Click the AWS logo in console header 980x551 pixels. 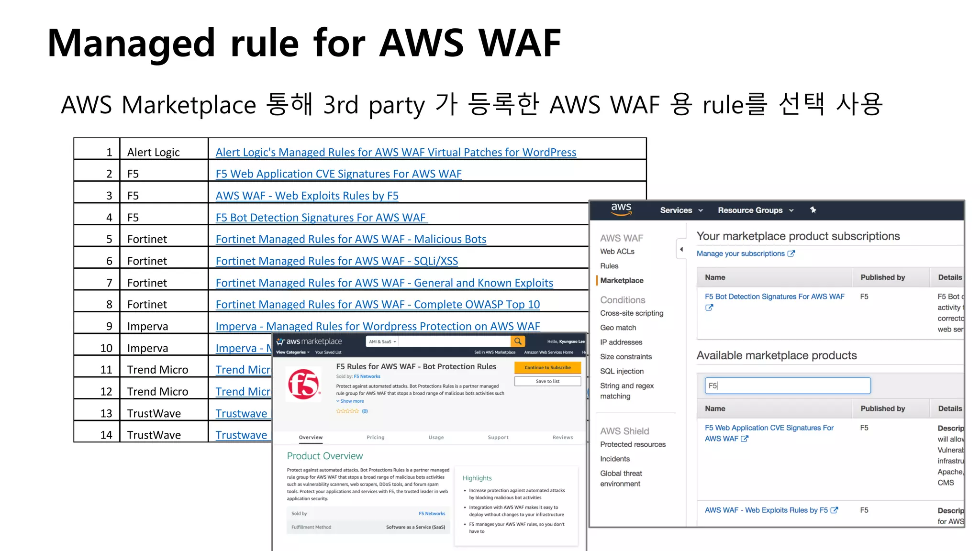coord(621,209)
